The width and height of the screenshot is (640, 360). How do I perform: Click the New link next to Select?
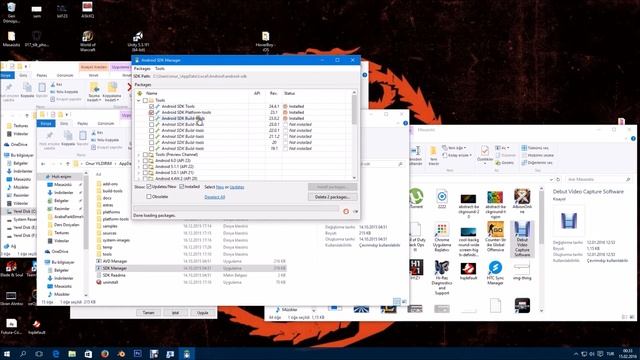pyautogui.click(x=220, y=187)
